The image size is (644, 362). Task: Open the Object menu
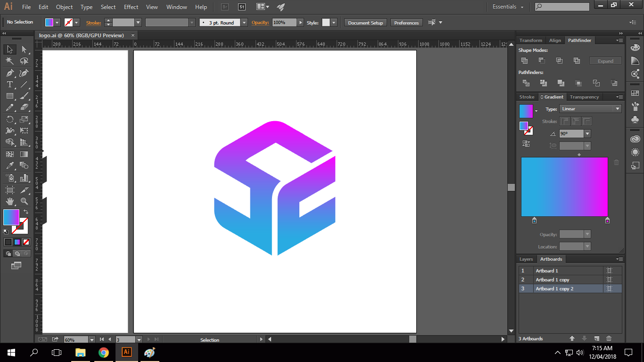tap(64, 7)
